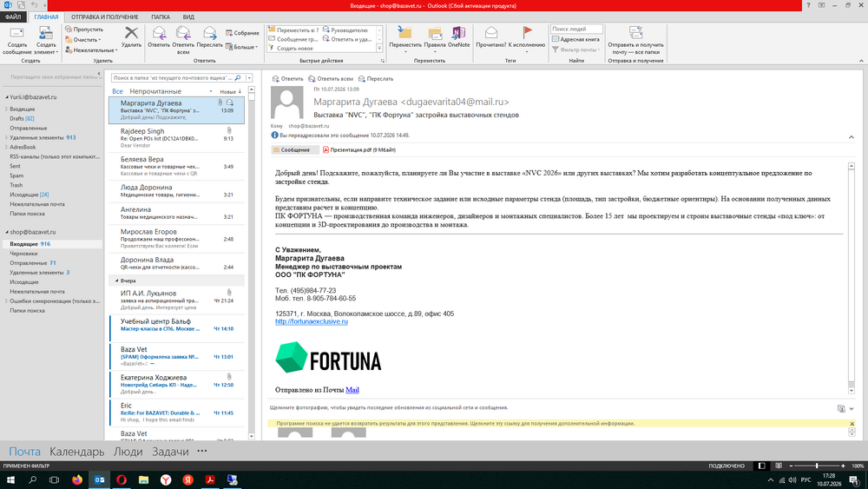
Task: Switch to People view
Action: click(128, 452)
